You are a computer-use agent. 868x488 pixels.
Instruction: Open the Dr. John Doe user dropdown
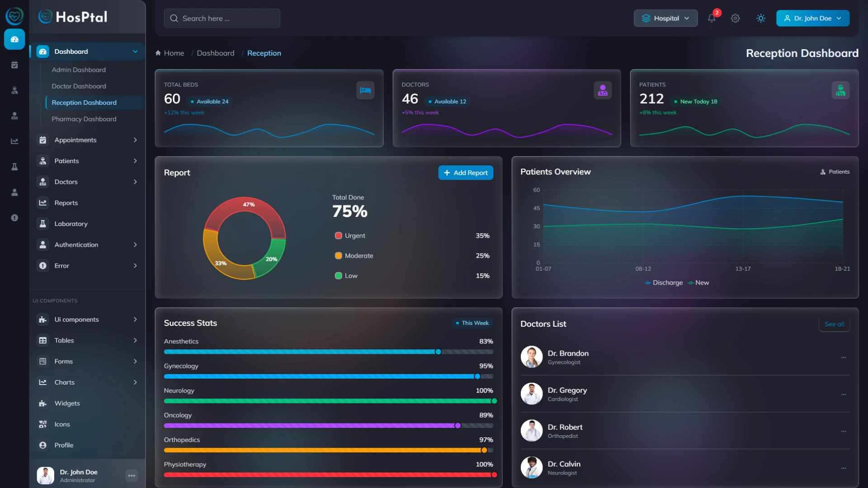812,18
